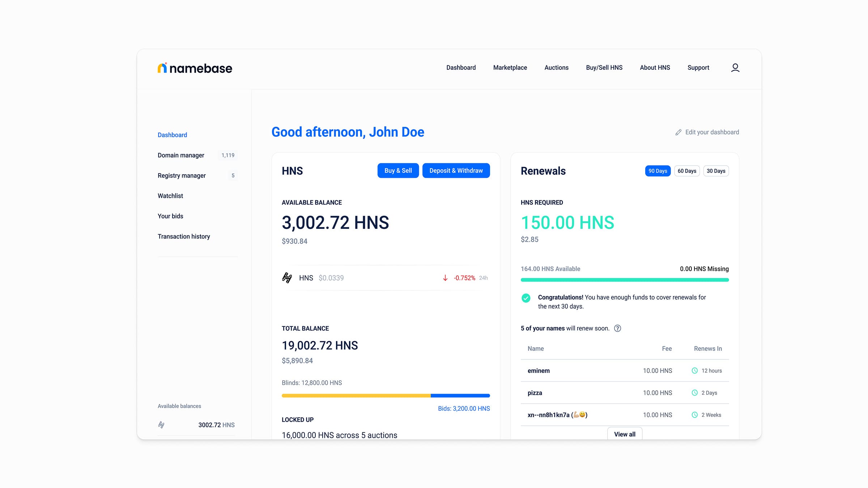Click the 0.00 HNS Missing text
Screen dimensions: 868x488
[x=704, y=269]
